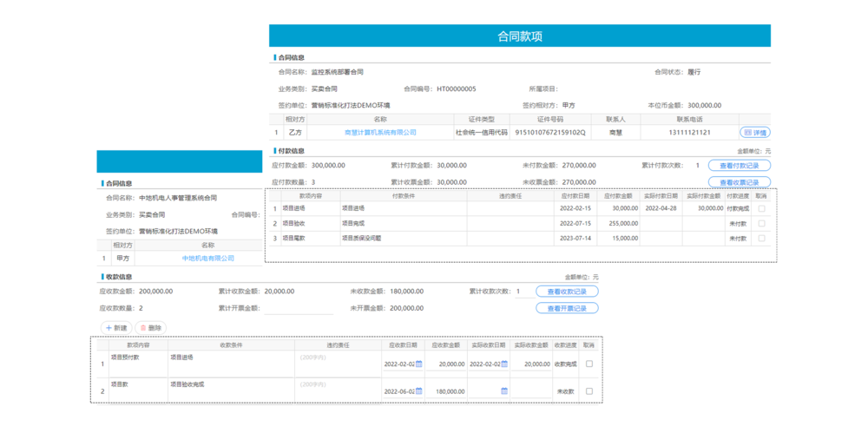Click 应收款金额 value 200,000.00

click(x=155, y=292)
